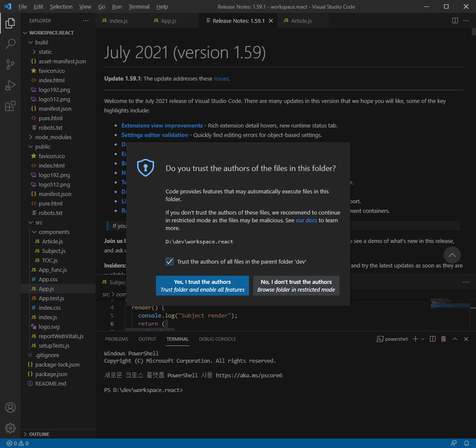Open the Selection menu
The height and width of the screenshot is (448, 476).
[61, 7]
